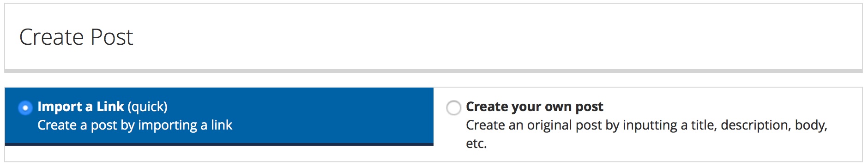Click the dark underline beneath the Import a Link tab
Image resolution: width=868 pixels, height=166 pixels.
(x=219, y=144)
